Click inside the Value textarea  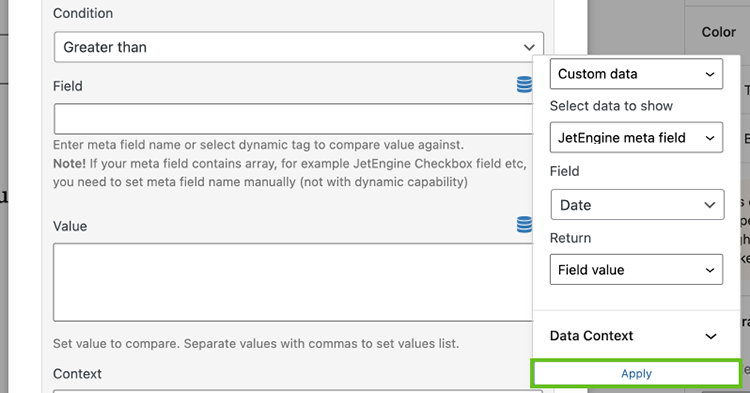pyautogui.click(x=293, y=282)
